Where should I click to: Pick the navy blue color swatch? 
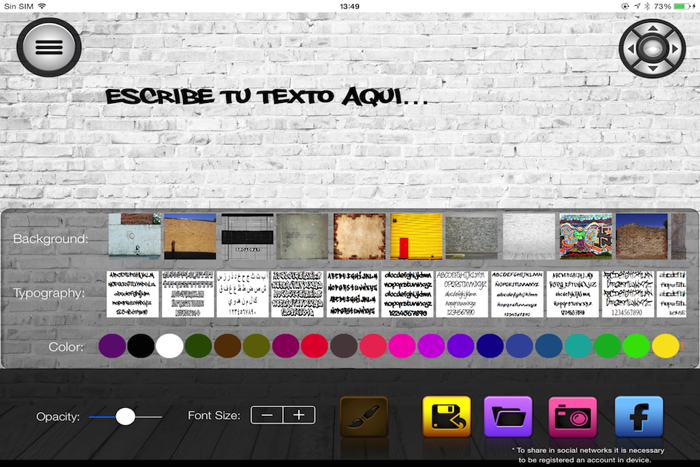pyautogui.click(x=490, y=346)
